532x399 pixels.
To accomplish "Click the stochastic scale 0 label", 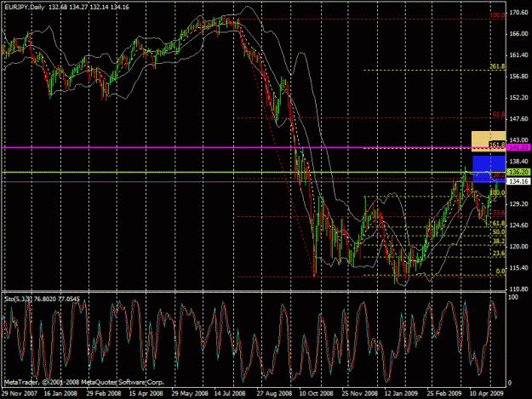I will pos(510,383).
